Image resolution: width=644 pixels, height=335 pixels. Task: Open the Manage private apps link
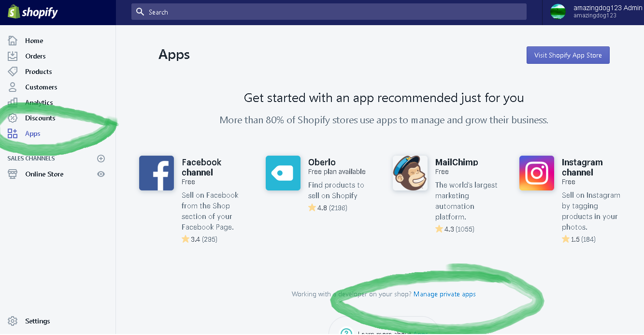click(x=444, y=294)
